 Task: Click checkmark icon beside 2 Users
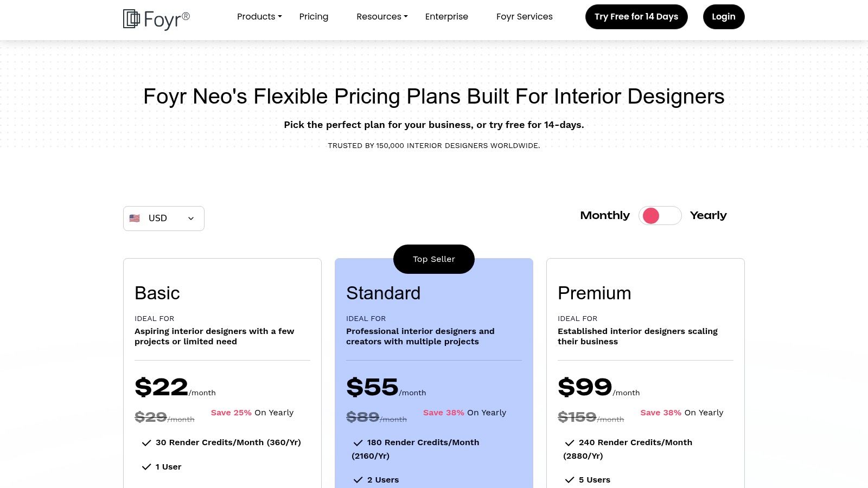tap(358, 480)
